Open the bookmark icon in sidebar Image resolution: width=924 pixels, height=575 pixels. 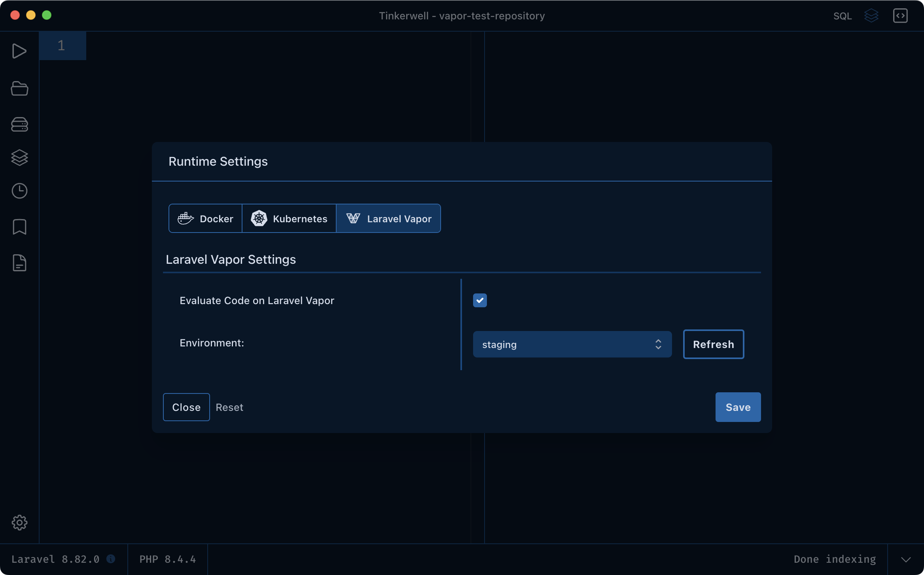point(19,227)
